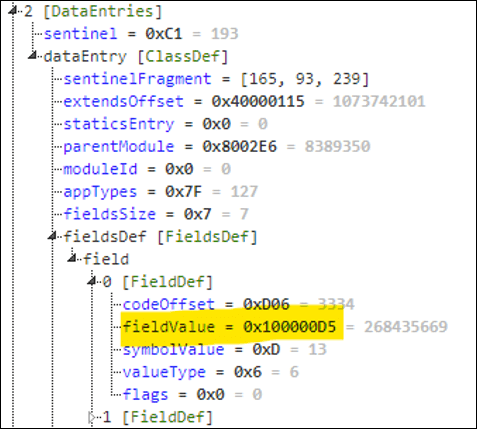This screenshot has height=429, width=477.
Task: Select the valueType = 0x6 row
Action: pyautogui.click(x=211, y=372)
